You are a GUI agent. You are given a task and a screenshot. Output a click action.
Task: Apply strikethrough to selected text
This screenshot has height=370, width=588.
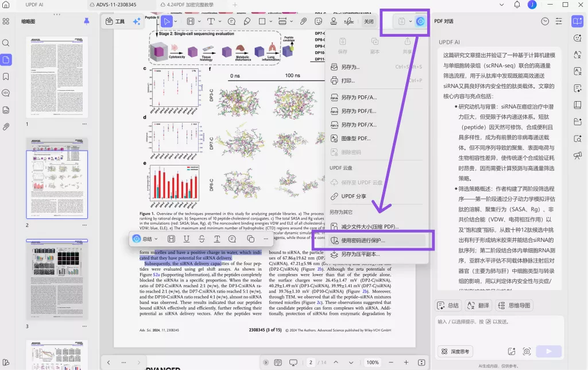pos(202,239)
